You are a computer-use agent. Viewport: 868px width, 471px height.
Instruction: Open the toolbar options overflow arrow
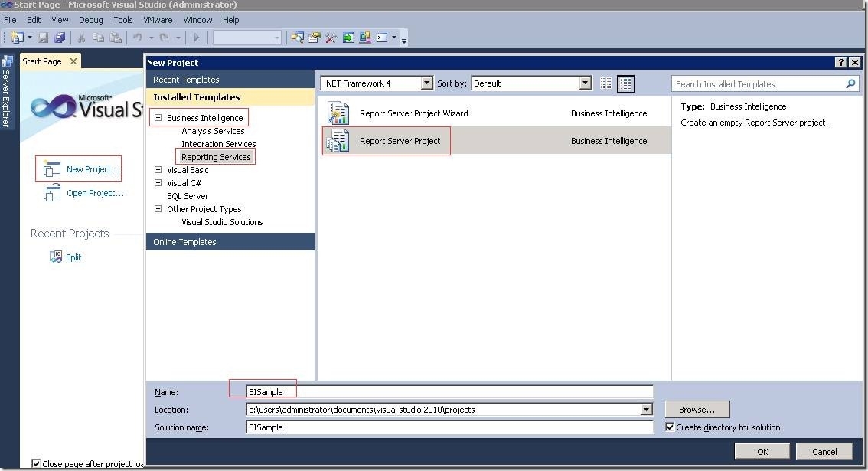click(x=404, y=40)
